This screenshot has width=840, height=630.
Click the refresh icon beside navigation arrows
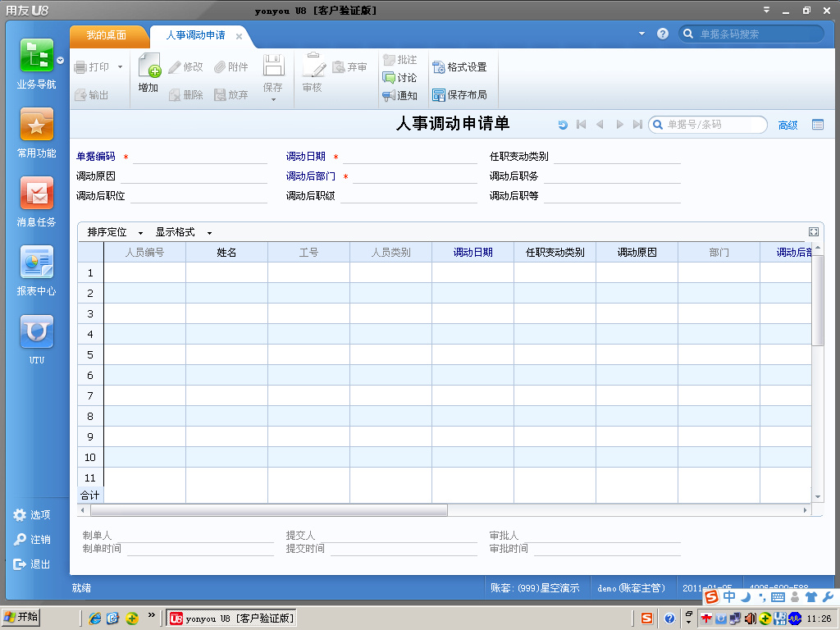[x=563, y=125]
